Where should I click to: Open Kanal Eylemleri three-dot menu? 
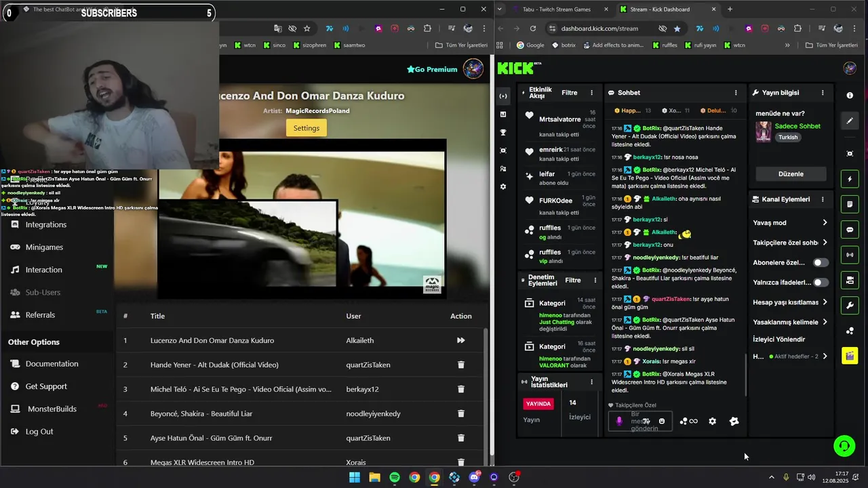(x=823, y=199)
